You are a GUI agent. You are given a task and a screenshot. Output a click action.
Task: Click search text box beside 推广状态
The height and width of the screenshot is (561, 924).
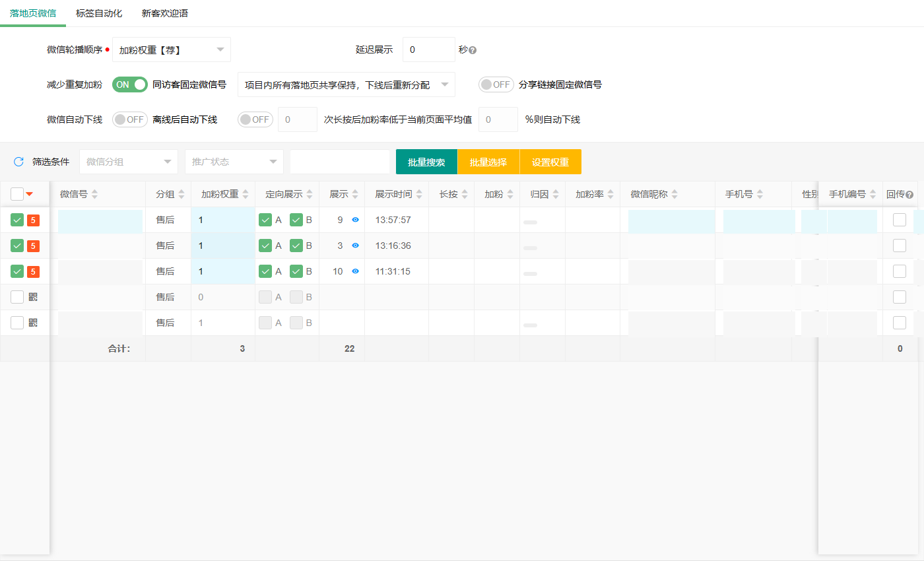[x=340, y=162]
